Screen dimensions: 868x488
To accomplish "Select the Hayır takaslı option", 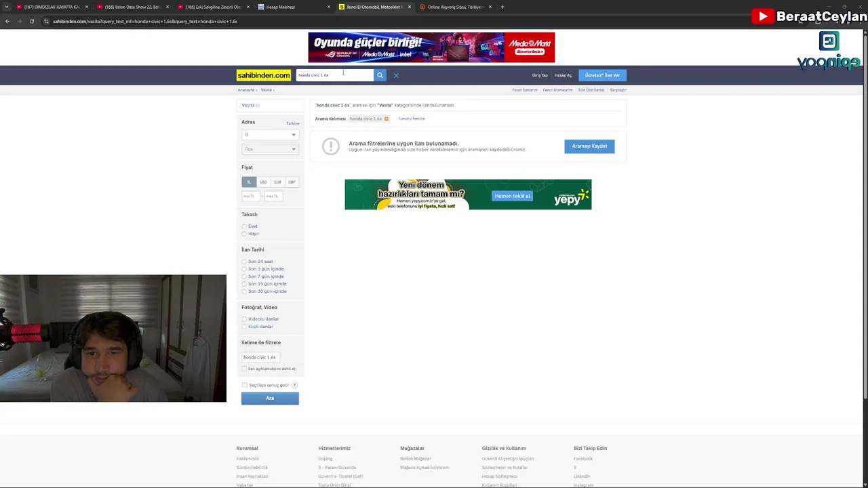I will 244,234.
